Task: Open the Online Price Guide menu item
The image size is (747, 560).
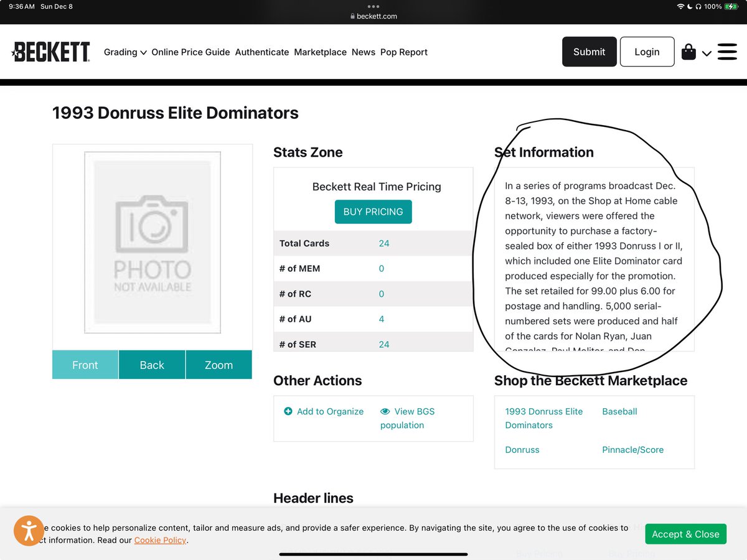Action: click(x=190, y=52)
